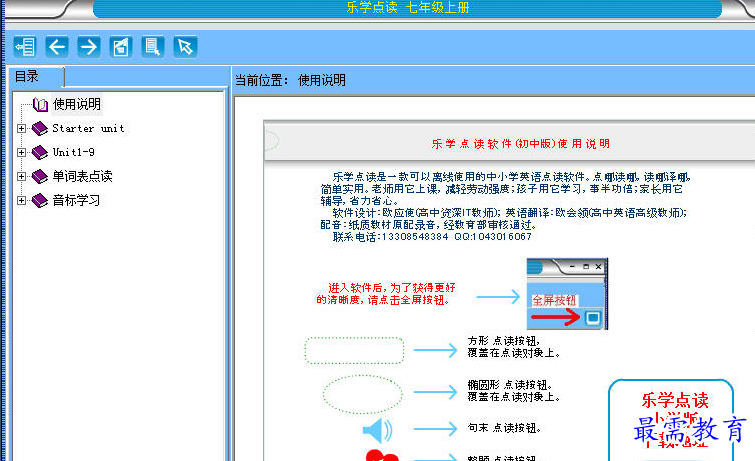Click the 联系电话 contact line
755x461 pixels.
click(x=432, y=237)
